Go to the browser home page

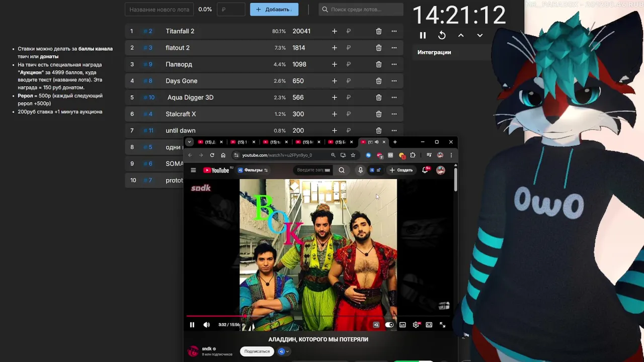[223, 155]
